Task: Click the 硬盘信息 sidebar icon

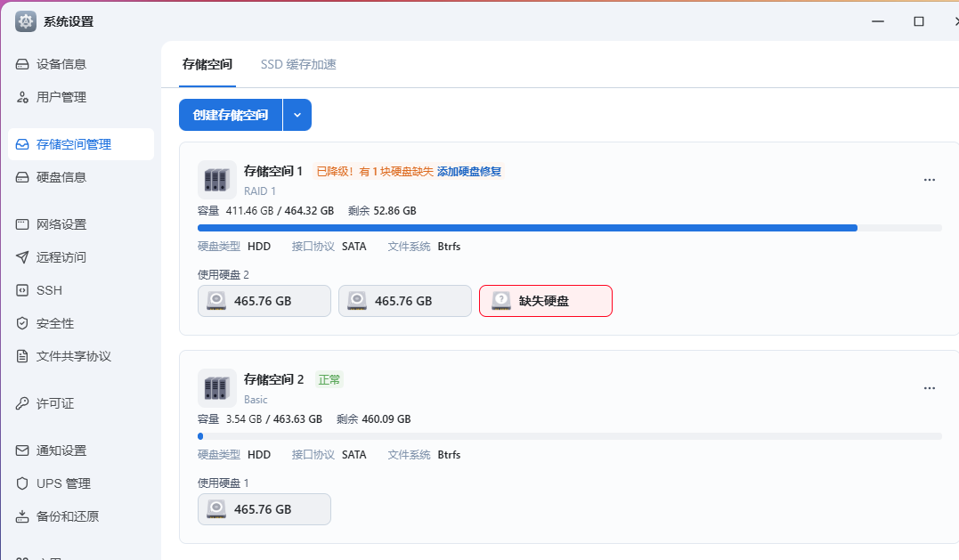Action: coord(22,177)
